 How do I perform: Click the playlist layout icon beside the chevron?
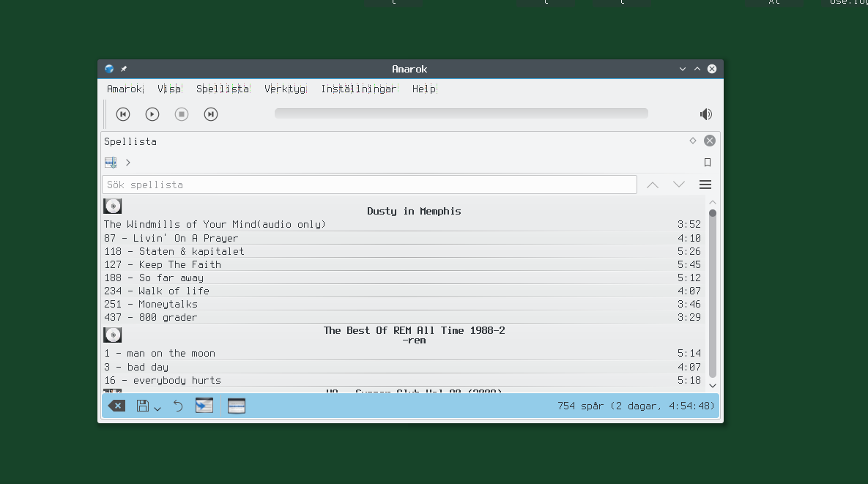point(111,163)
